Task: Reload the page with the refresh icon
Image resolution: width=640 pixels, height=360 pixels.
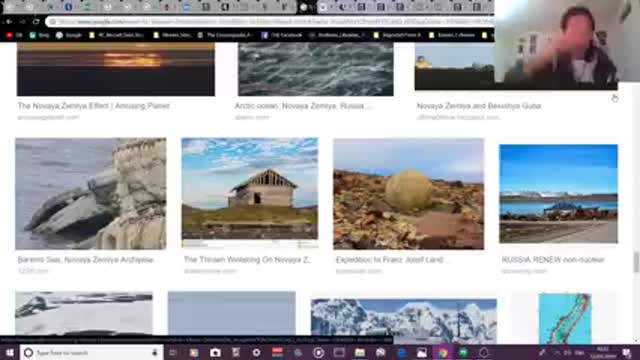Action: [36, 22]
